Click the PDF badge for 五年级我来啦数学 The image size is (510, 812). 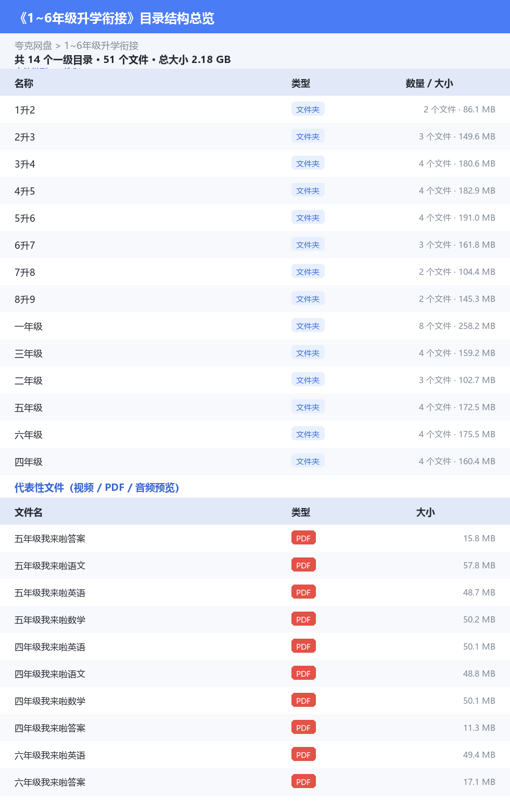click(x=303, y=619)
